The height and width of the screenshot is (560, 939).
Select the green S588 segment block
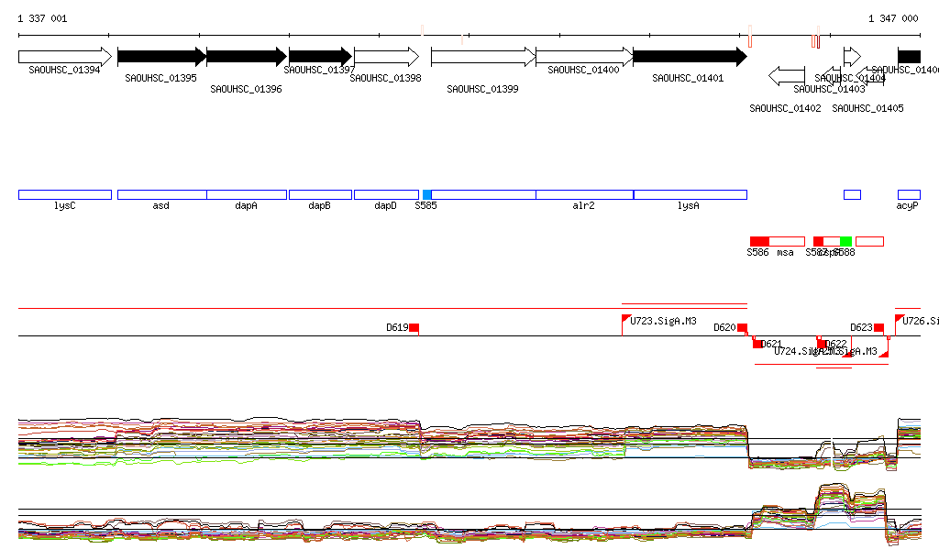point(845,241)
